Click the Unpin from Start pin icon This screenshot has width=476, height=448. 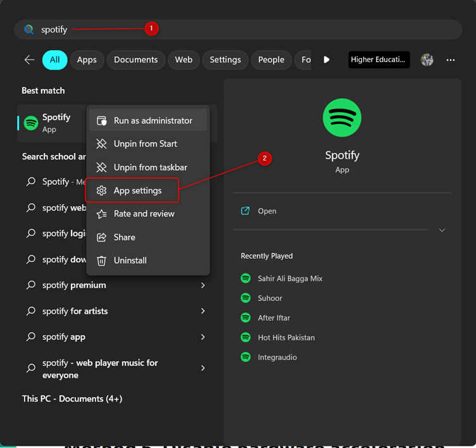[x=101, y=144]
